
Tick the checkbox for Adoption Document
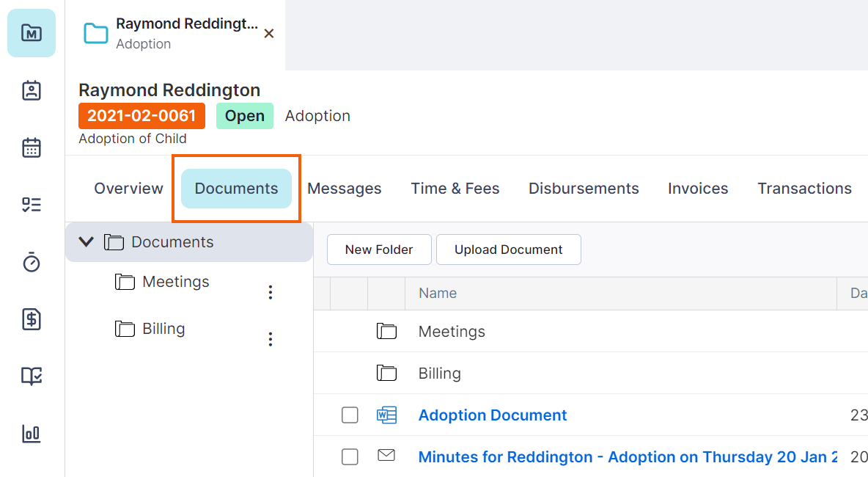tap(350, 415)
